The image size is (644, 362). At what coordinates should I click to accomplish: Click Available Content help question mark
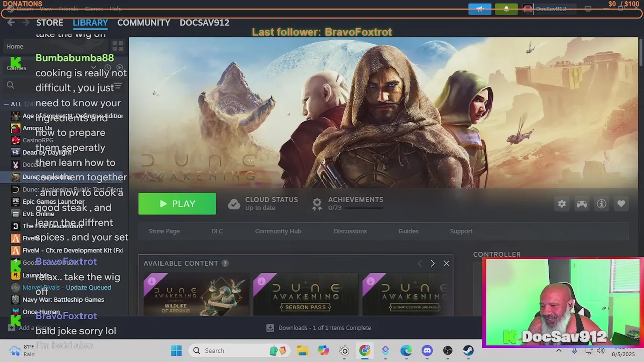[x=225, y=263]
